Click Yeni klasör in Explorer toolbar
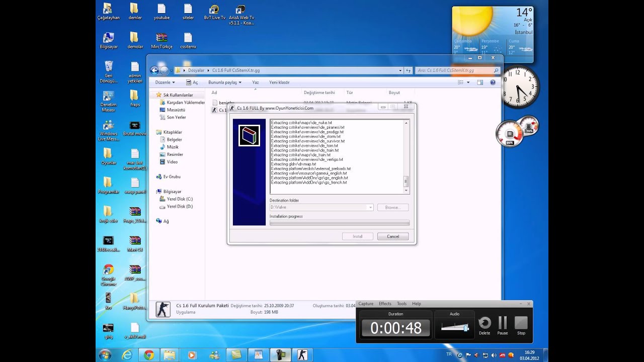 point(279,82)
